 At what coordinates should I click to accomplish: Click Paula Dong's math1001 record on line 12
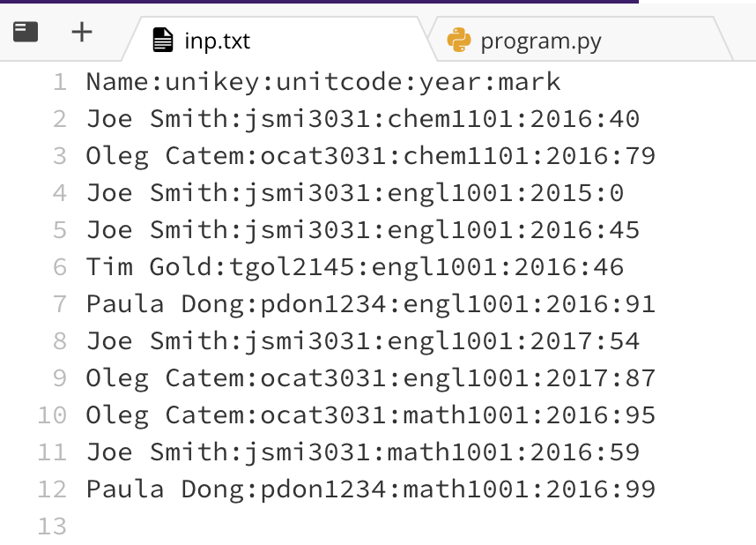370,489
